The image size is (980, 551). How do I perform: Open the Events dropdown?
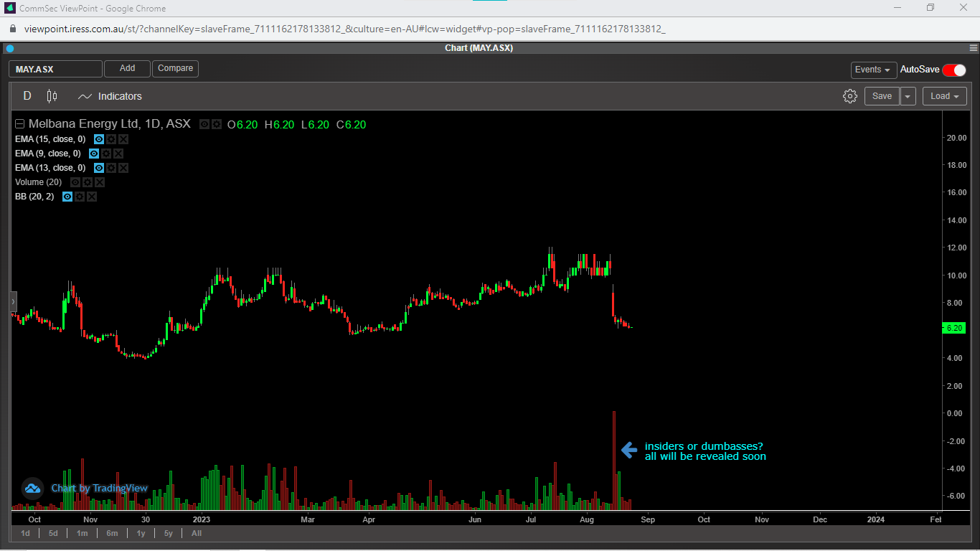874,70
